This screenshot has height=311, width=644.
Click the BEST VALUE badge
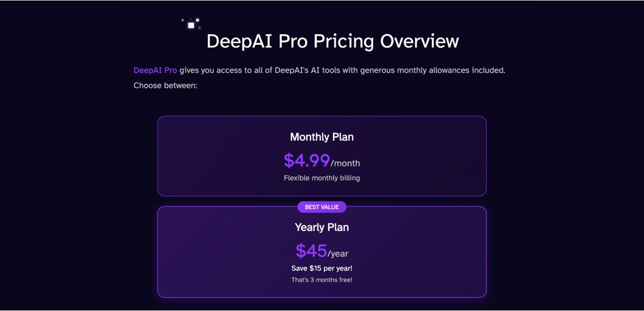[x=322, y=207]
